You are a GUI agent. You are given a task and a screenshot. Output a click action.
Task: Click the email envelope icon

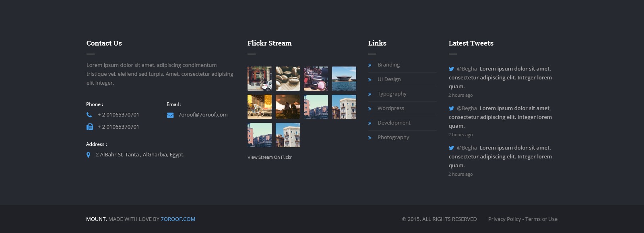coord(170,115)
